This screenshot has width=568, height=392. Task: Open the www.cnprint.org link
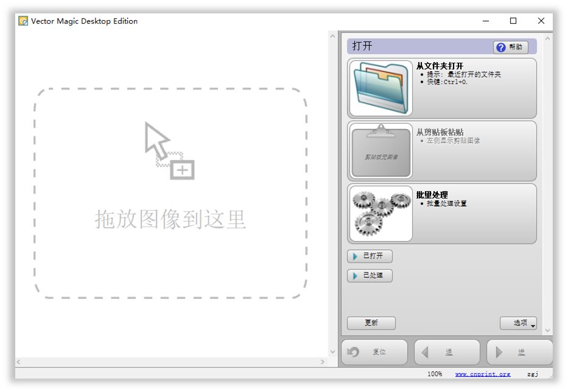click(x=483, y=374)
